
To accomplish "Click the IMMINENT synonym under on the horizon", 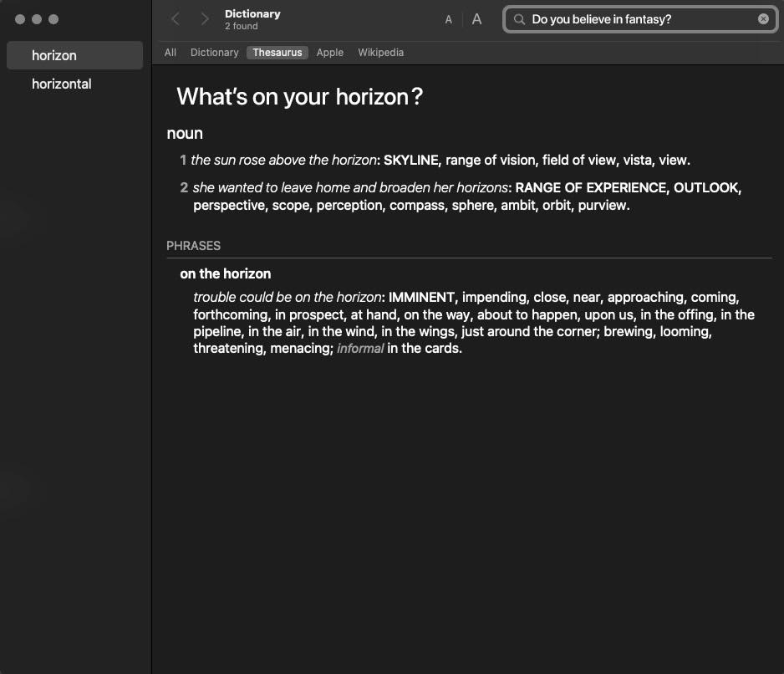I will (421, 298).
